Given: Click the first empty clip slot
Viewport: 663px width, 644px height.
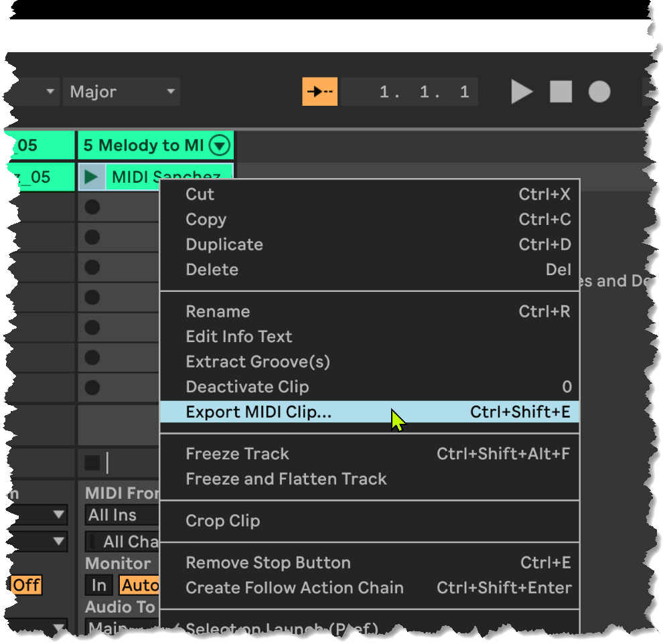Looking at the screenshot, I should click(x=92, y=208).
